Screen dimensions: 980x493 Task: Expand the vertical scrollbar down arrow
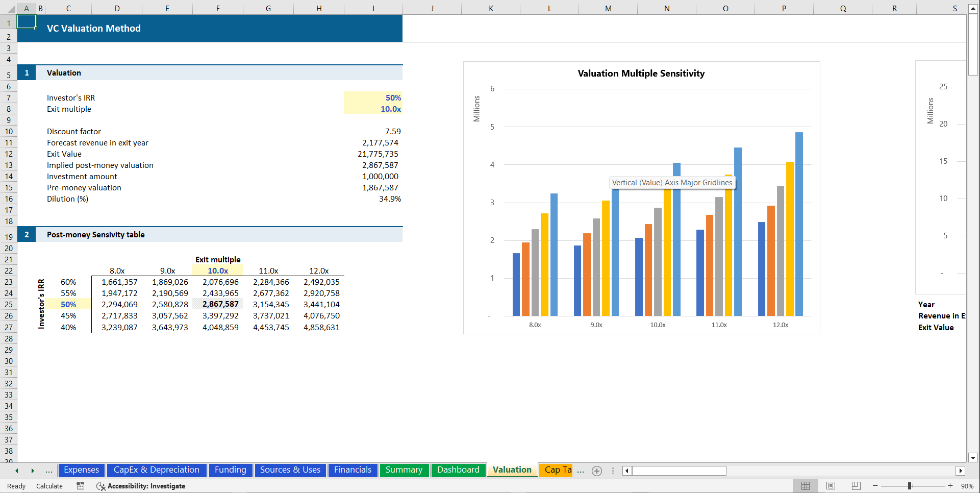973,458
